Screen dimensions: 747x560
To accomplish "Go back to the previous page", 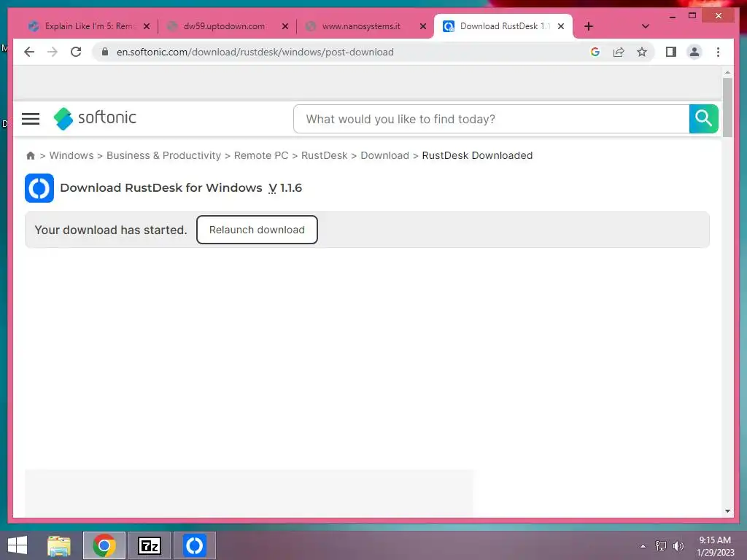I will coord(29,52).
